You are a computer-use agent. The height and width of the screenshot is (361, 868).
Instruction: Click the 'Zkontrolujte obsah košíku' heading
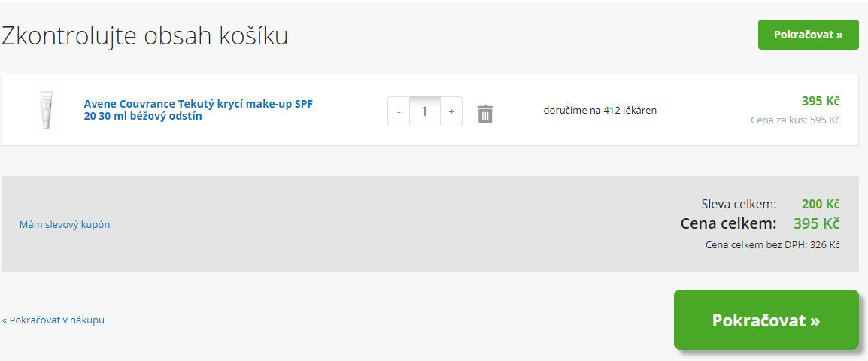(x=144, y=35)
